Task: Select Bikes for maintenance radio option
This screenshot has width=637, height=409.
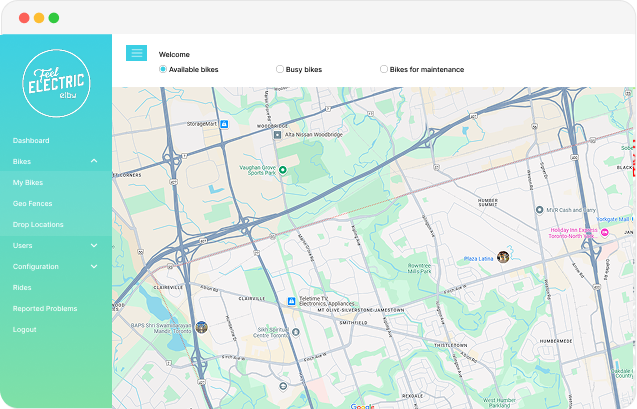Action: pos(384,69)
